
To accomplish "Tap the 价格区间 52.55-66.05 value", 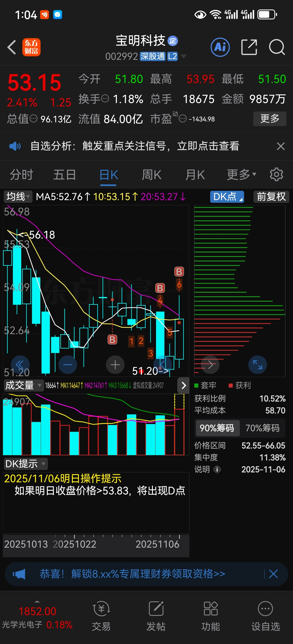I will (x=263, y=445).
